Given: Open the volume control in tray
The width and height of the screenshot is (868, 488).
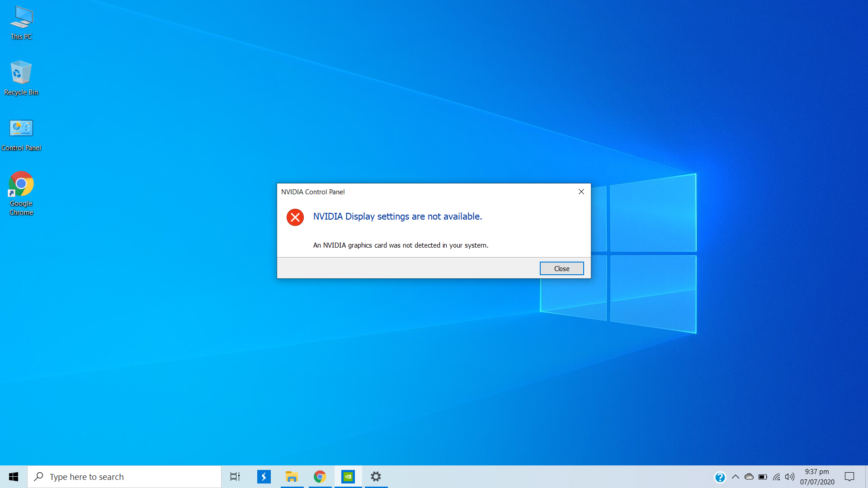Looking at the screenshot, I should (790, 477).
